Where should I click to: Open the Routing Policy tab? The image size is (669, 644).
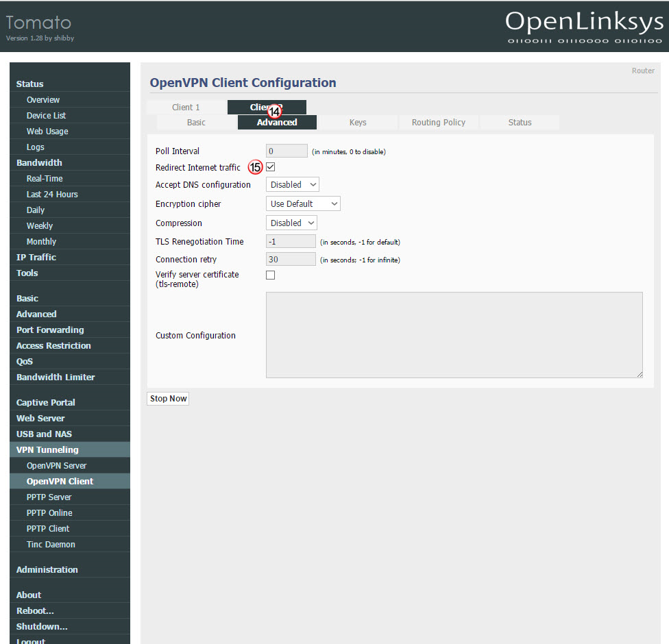click(438, 123)
